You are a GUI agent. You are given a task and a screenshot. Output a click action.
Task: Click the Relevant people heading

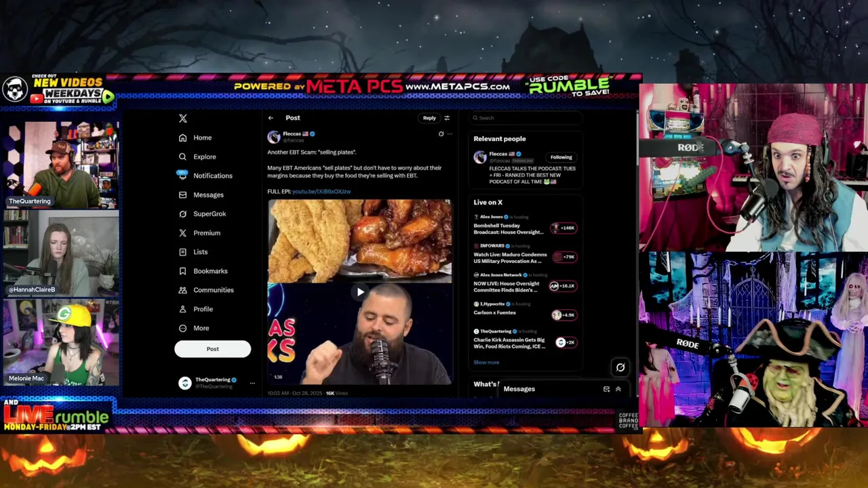coord(500,139)
